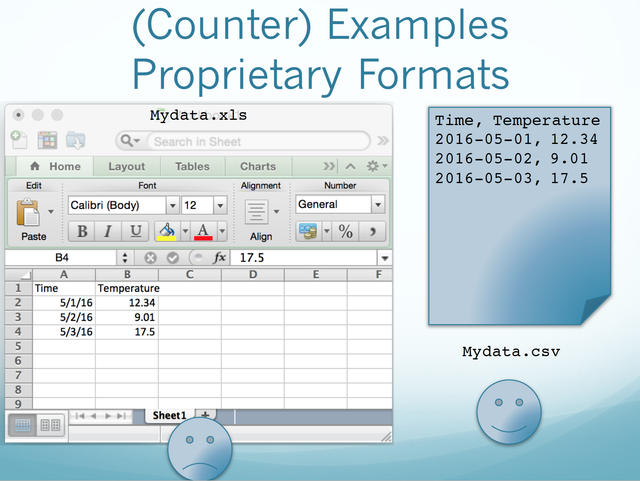Confirm the formula entry checkmark
This screenshot has width=640, height=481.
pos(173,258)
